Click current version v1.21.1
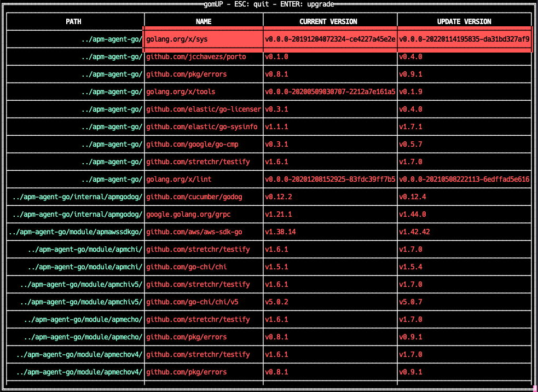The image size is (538, 392). (278, 214)
